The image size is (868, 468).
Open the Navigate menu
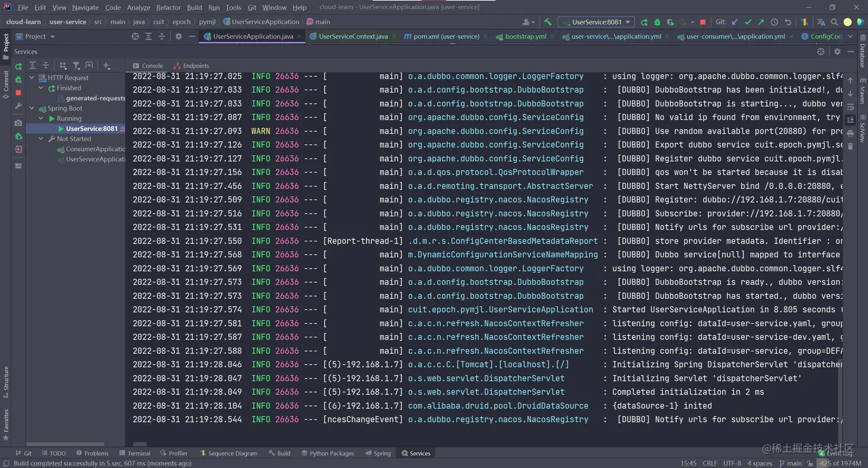[85, 7]
